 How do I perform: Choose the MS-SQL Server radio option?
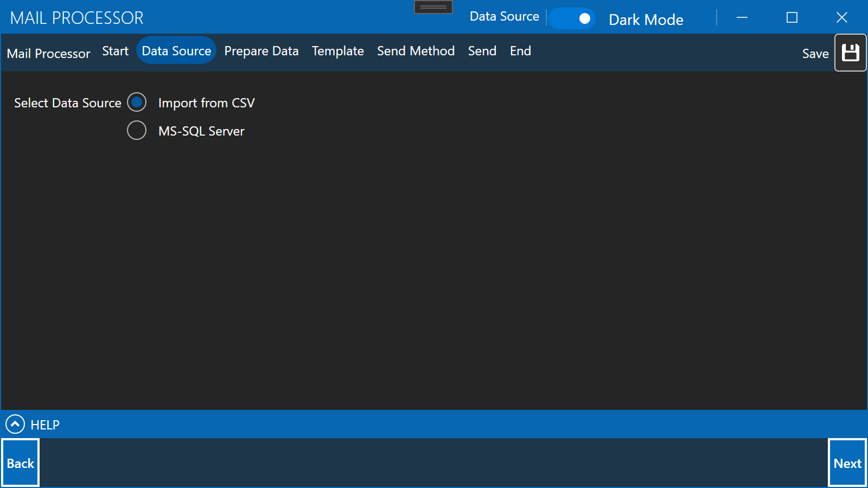point(137,130)
